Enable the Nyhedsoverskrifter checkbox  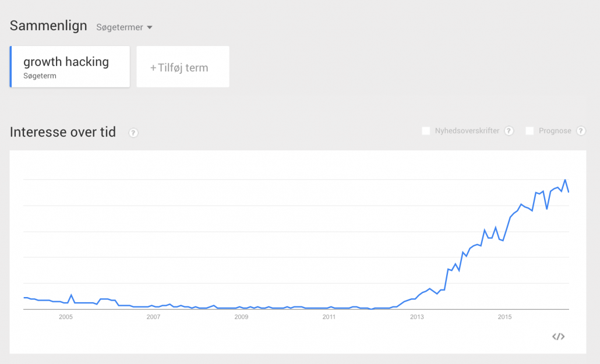pyautogui.click(x=426, y=131)
